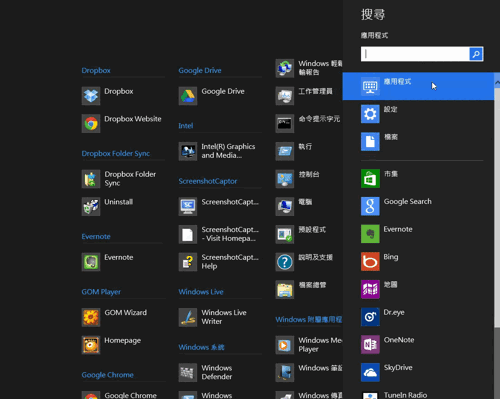The image size is (500, 399).
Task: Open GOM Player Homepage shortcut
Action: coord(111,345)
